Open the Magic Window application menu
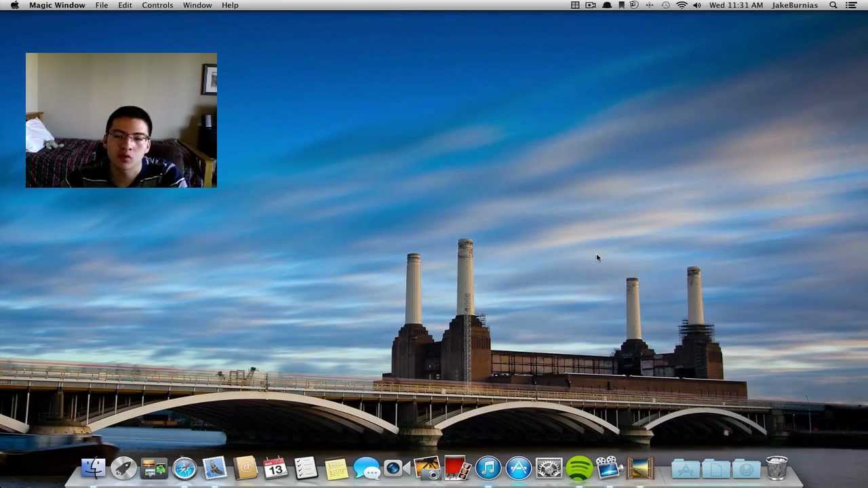The image size is (868, 488). pos(57,5)
